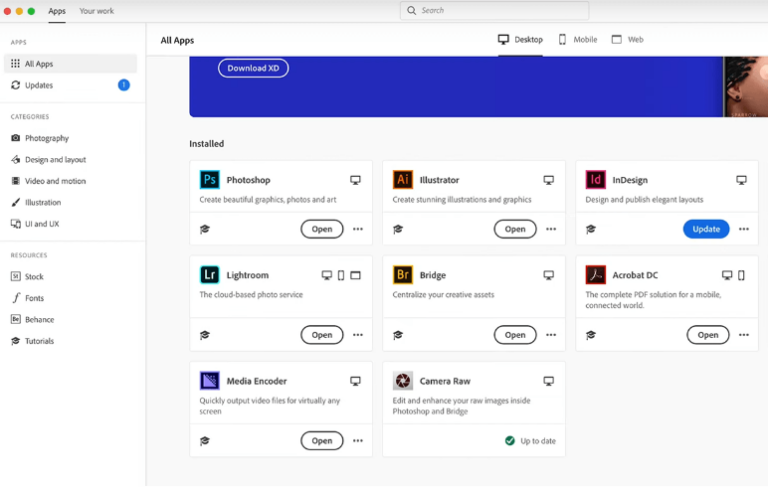The image size is (768, 489).
Task: Launch Illustrator with its Open button
Action: [x=515, y=229]
